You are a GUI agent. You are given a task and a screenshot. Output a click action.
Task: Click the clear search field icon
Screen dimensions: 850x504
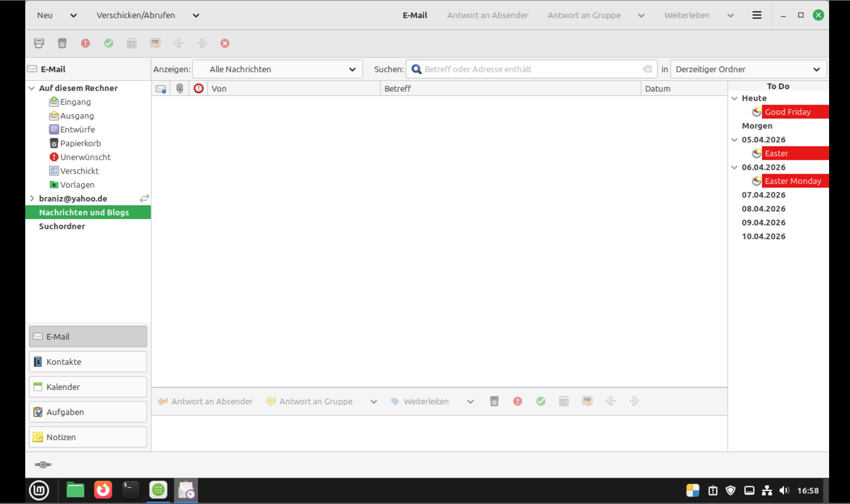[x=647, y=69]
